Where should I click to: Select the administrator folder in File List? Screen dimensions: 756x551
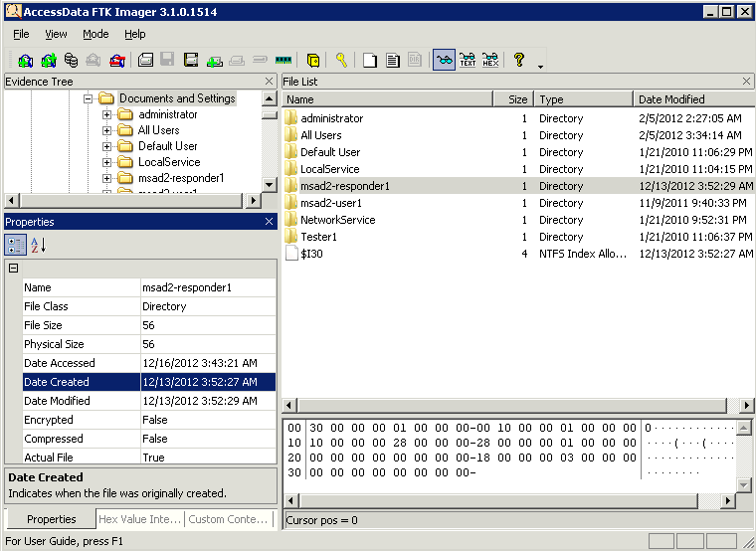coord(331,118)
